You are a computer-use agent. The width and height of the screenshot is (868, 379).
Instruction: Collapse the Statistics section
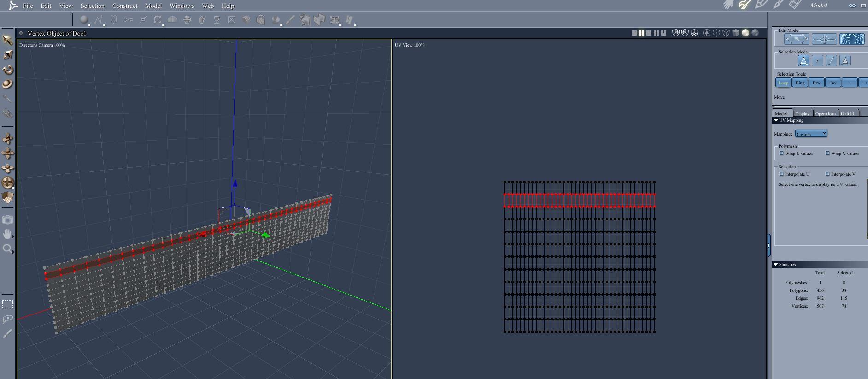point(776,265)
